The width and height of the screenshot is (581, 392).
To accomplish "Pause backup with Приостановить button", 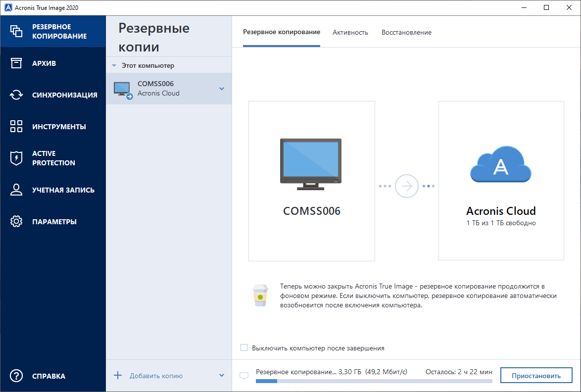I will 536,375.
